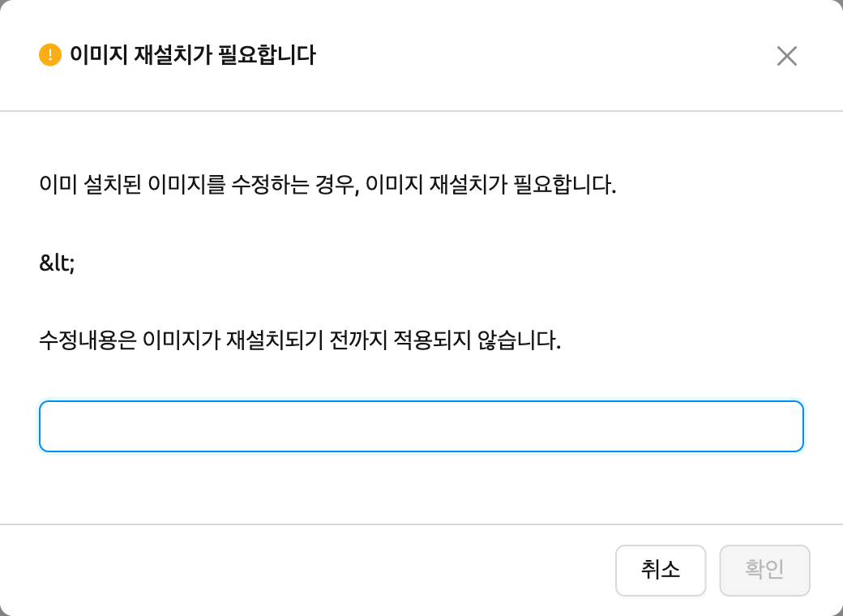Click the orange warning exclamation icon
This screenshot has height=616, width=843.
50,55
